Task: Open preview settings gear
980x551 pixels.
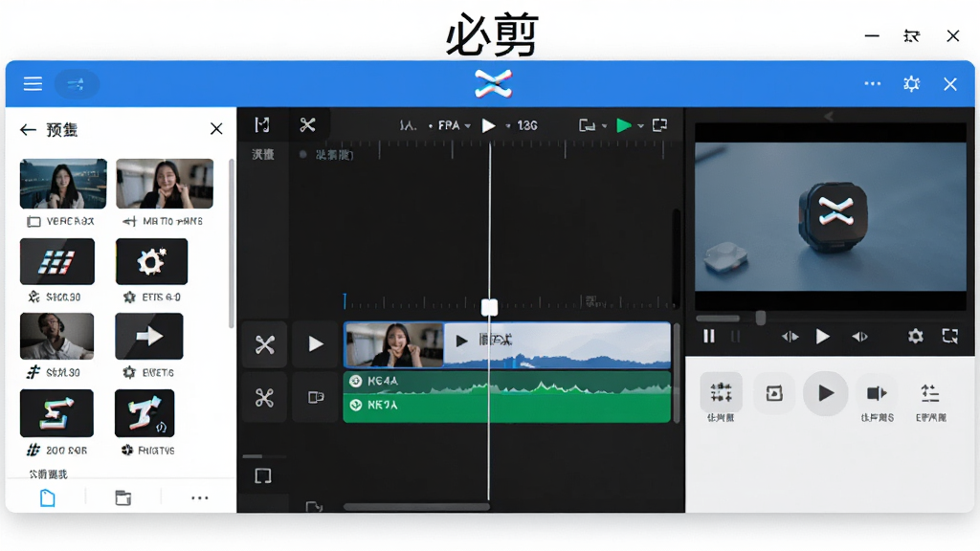Action: pos(916,337)
